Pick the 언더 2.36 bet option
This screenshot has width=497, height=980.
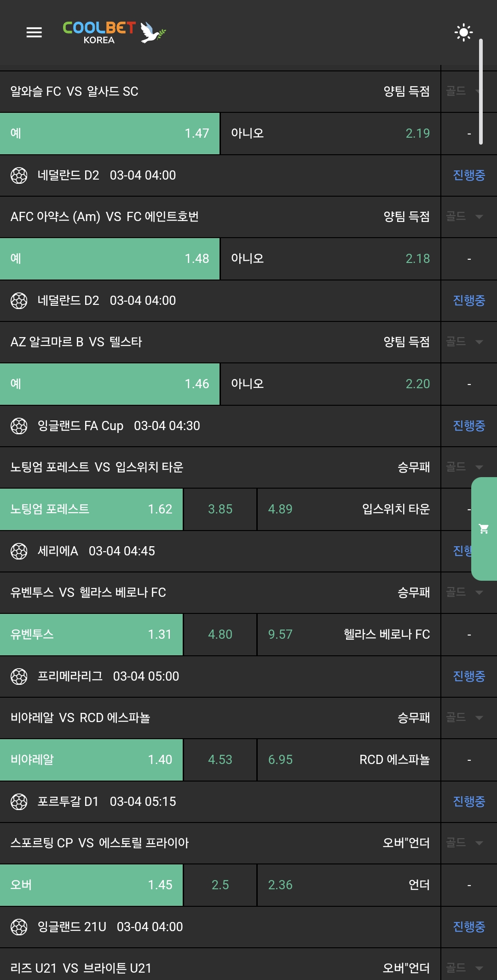pos(348,885)
